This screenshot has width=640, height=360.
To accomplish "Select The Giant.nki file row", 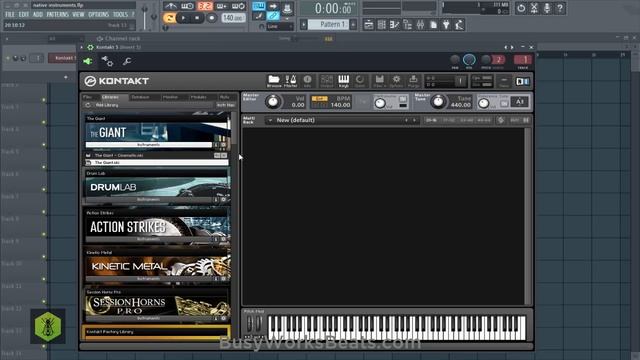I will [x=157, y=162].
